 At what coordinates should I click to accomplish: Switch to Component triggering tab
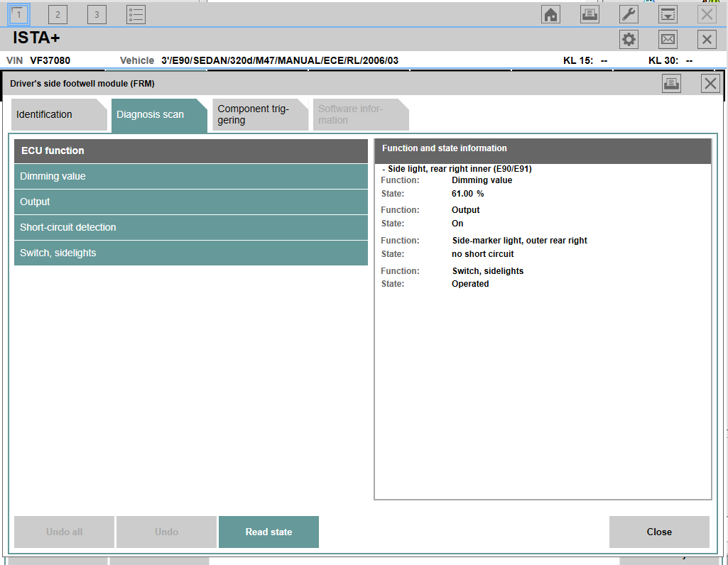pos(261,114)
